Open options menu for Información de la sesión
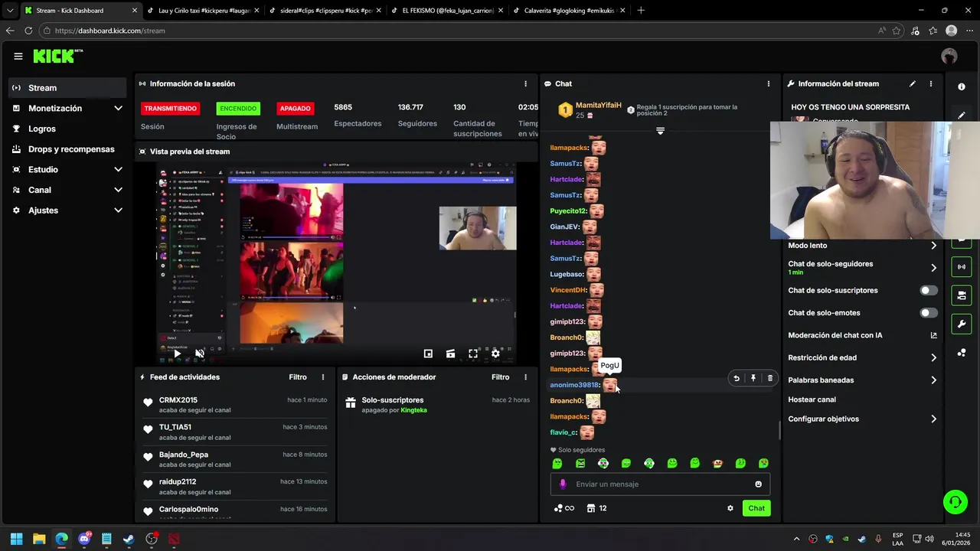The image size is (980, 551). [525, 83]
